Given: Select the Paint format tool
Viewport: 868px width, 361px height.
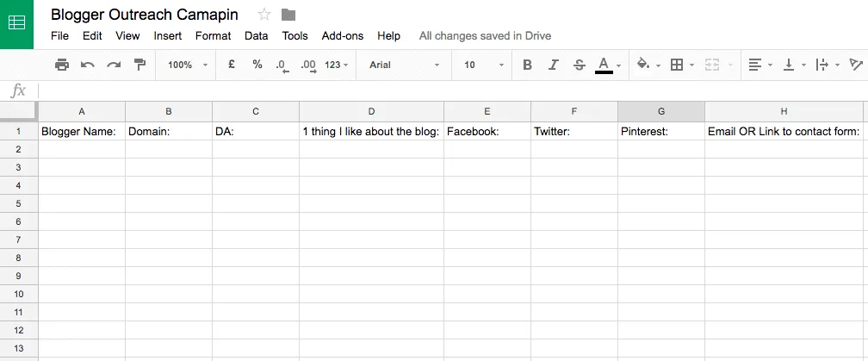Looking at the screenshot, I should [x=139, y=65].
